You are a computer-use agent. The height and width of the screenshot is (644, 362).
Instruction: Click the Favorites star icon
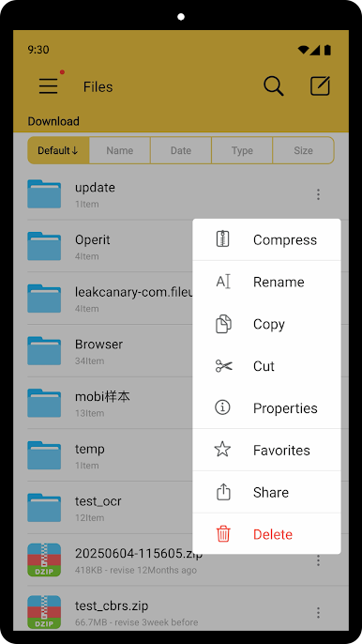[222, 450]
